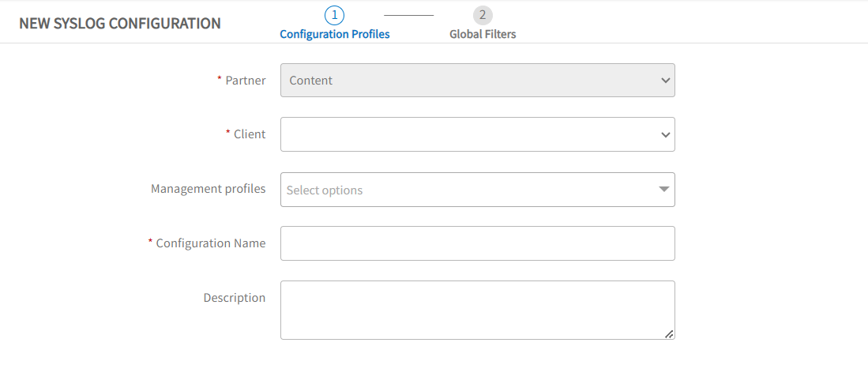
Task: Click the step 2 circle icon
Action: click(483, 15)
